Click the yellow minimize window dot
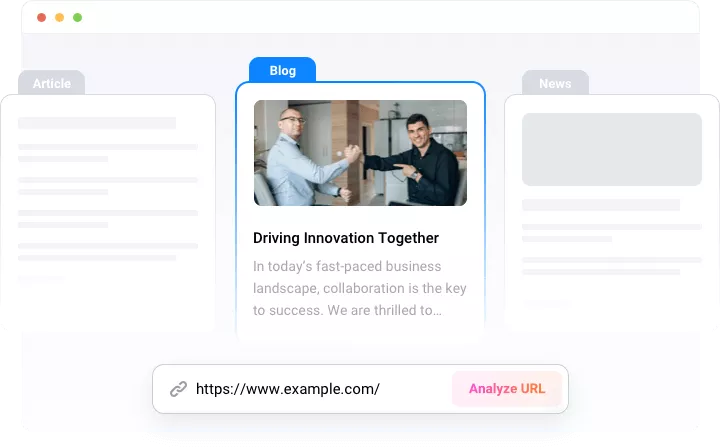This screenshot has width=720, height=448. 60,18
